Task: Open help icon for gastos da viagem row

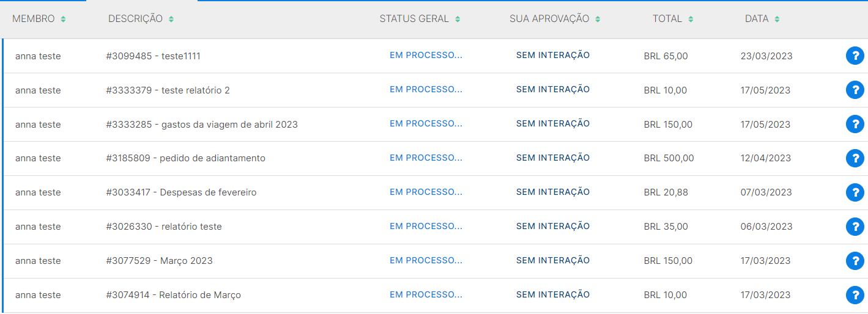Action: [855, 124]
